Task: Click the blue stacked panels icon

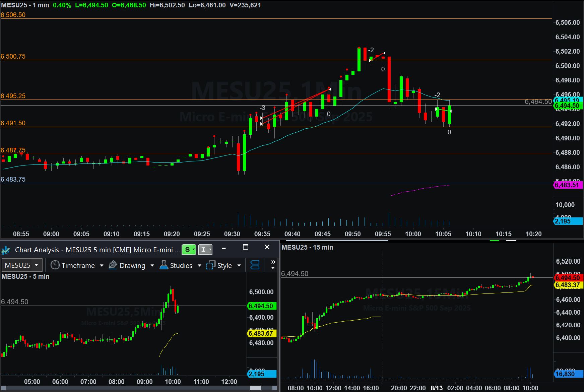Action: tap(255, 265)
